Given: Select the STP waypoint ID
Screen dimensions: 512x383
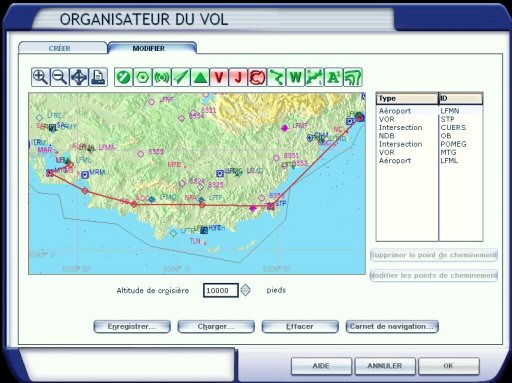Looking at the screenshot, I should coord(447,119).
